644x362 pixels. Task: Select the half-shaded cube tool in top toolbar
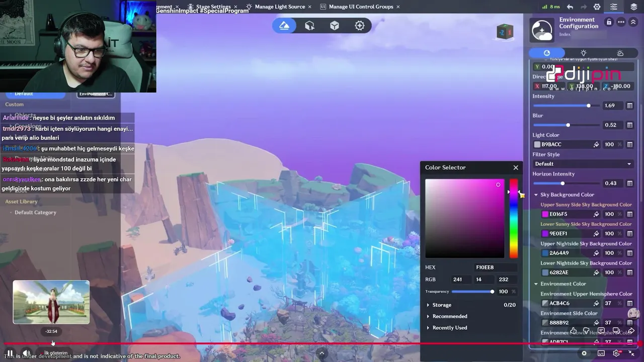click(x=309, y=26)
